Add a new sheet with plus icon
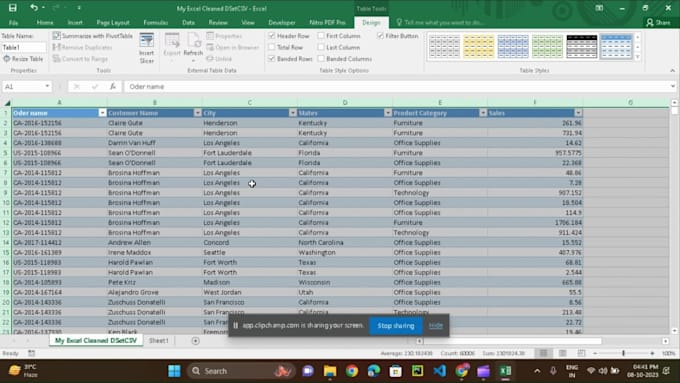The height and width of the screenshot is (383, 680). [196, 341]
